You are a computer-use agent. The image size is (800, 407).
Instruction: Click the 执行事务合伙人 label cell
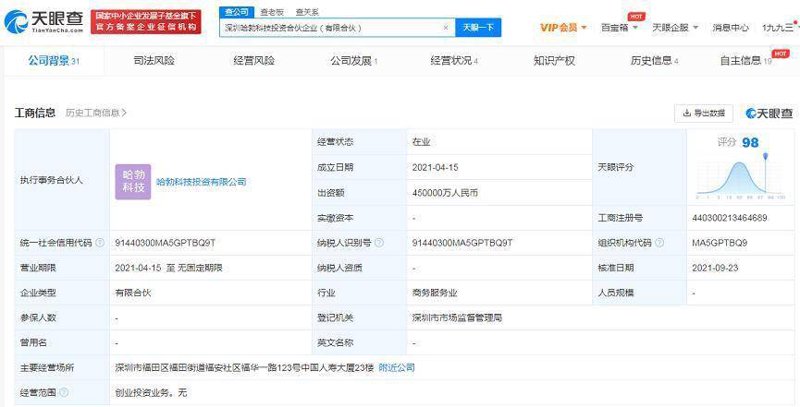[x=62, y=180]
